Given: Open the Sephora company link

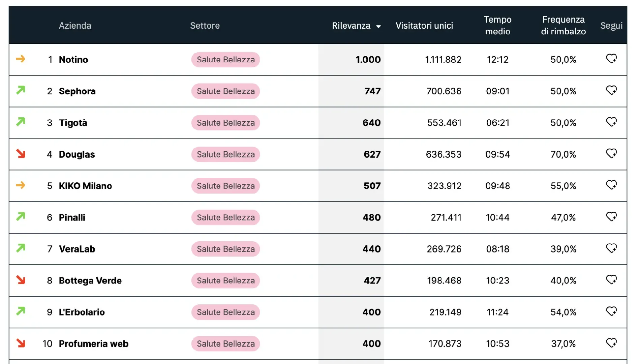Looking at the screenshot, I should tap(77, 91).
